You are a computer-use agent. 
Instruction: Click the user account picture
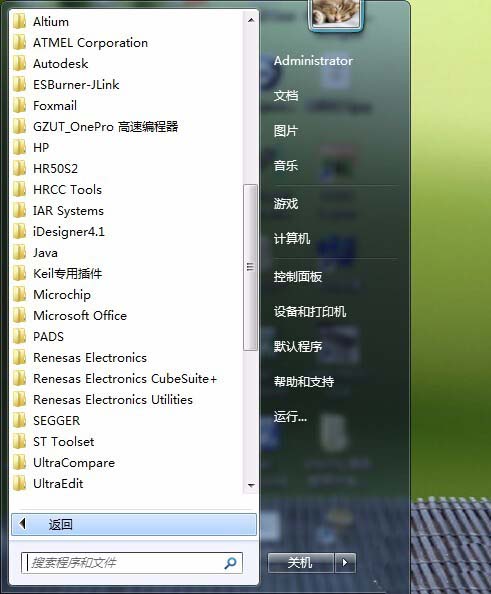coord(335,14)
